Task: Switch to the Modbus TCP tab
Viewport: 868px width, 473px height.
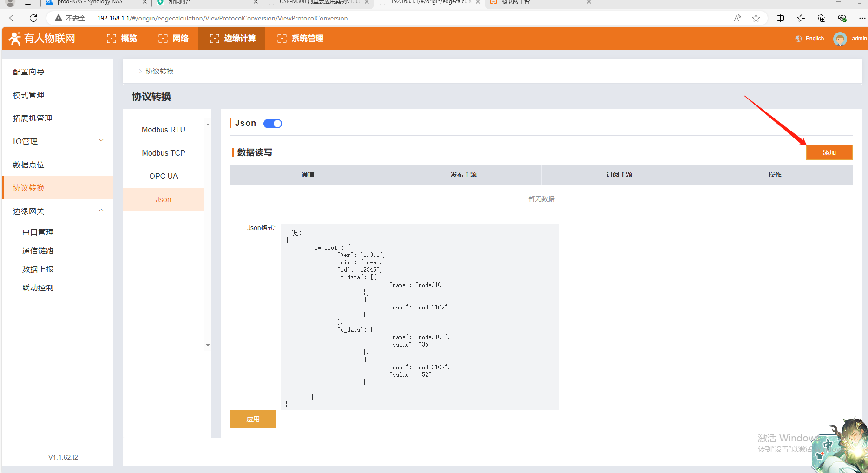Action: pos(163,153)
